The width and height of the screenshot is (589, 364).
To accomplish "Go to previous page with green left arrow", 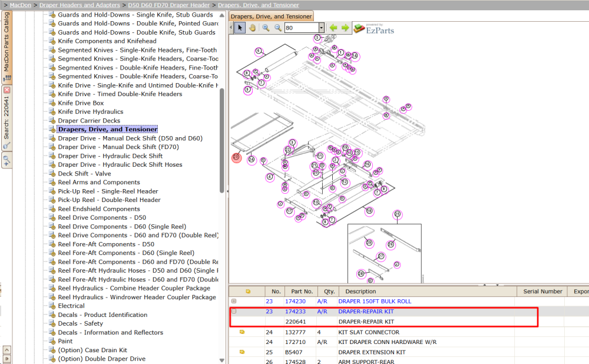I will [x=333, y=28].
